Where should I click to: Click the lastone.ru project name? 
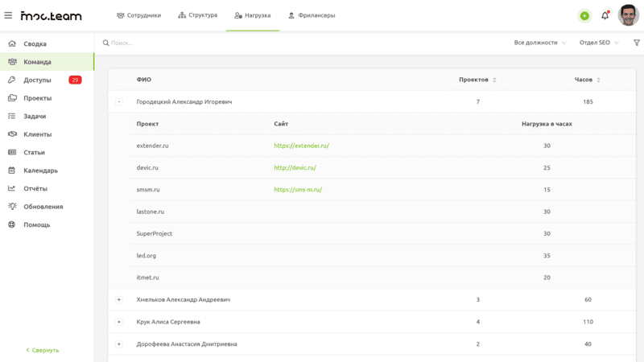(151, 212)
